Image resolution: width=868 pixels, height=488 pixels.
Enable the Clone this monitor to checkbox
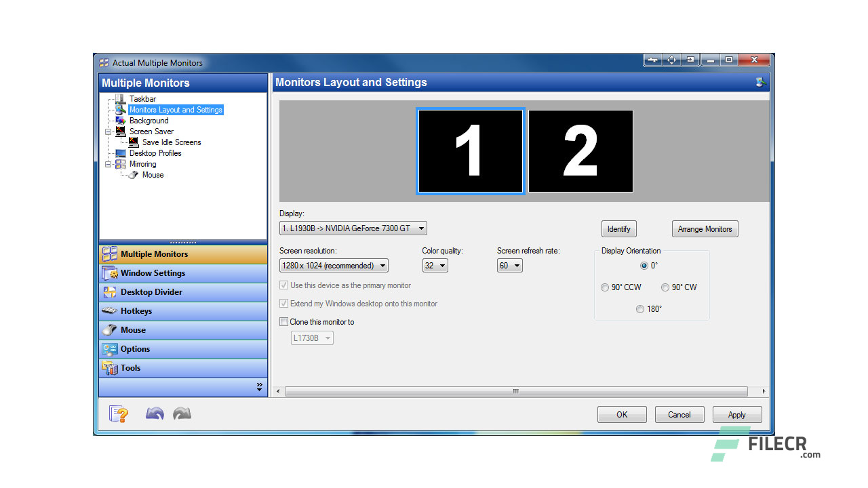pyautogui.click(x=284, y=322)
